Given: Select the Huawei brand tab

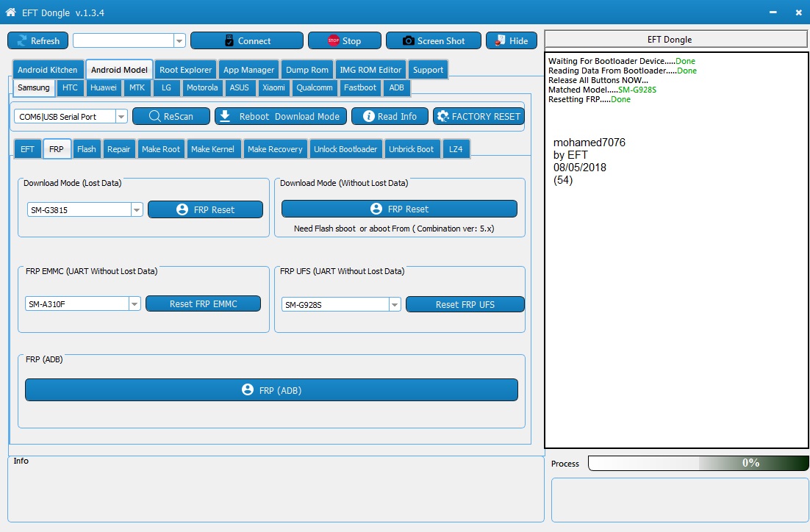Looking at the screenshot, I should (x=104, y=87).
